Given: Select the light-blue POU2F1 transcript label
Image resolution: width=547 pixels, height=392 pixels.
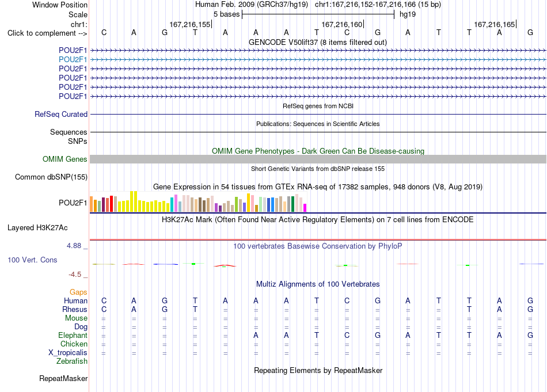Looking at the screenshot, I should (73, 60).
